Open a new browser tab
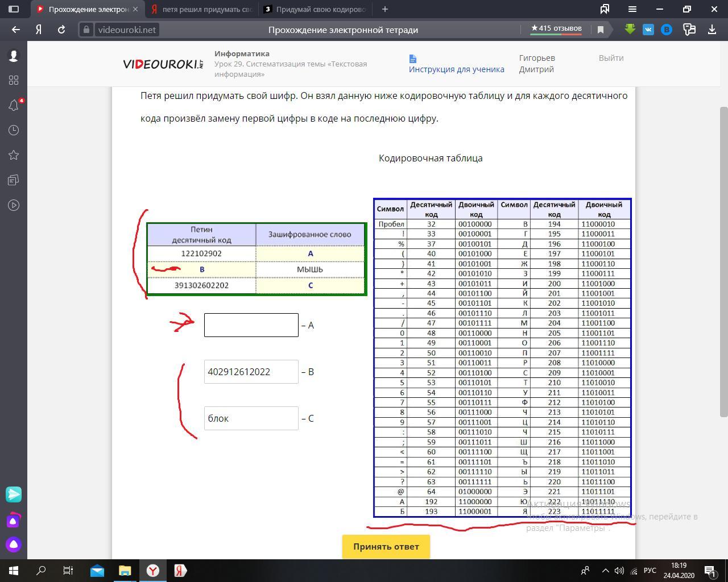Image resolution: width=728 pixels, height=582 pixels. coord(385,9)
